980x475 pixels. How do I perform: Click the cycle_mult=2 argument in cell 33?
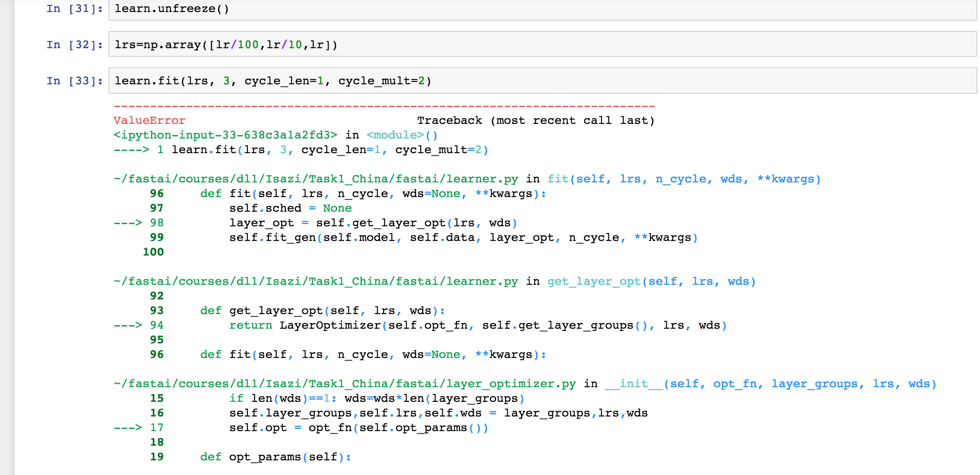(381, 81)
